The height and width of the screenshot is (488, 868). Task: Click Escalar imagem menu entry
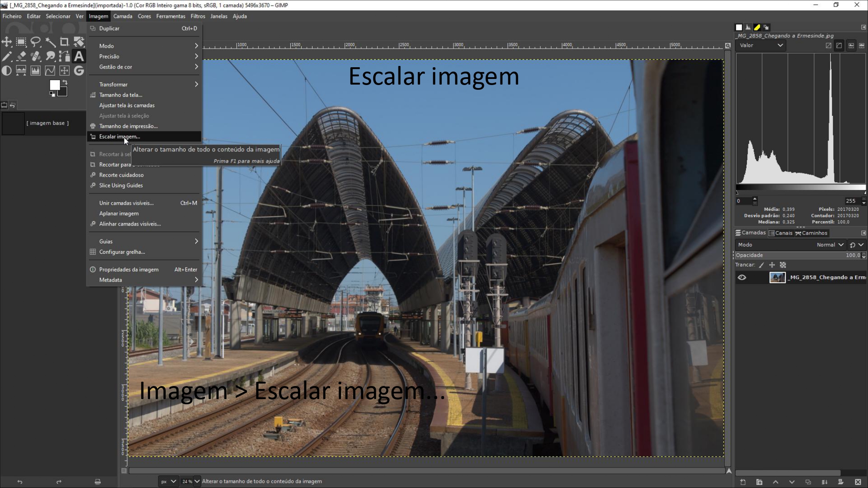click(120, 137)
